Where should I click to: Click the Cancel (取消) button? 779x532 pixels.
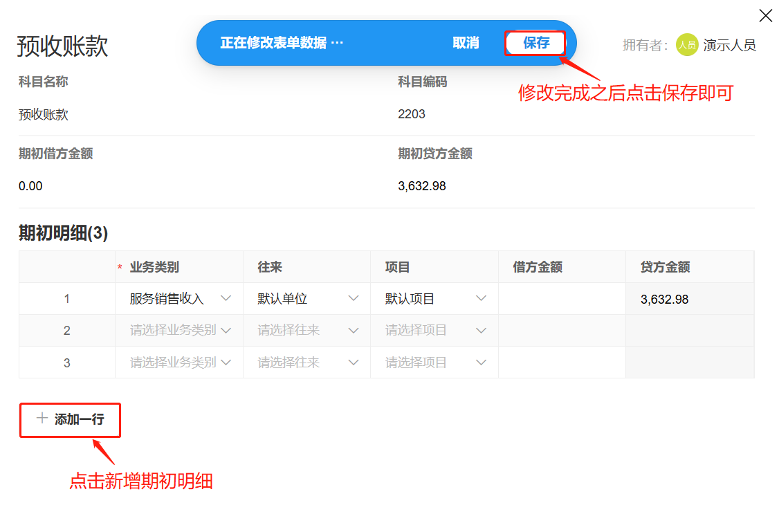466,43
